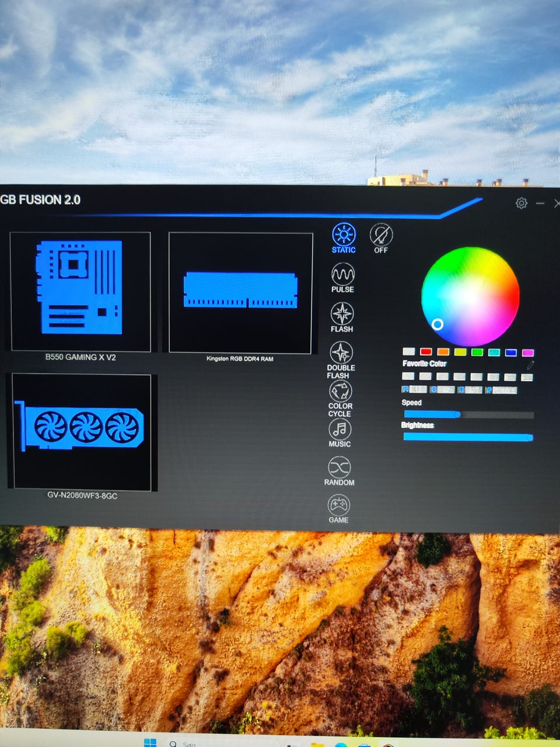560x747 pixels.
Task: Choose the Pulse lighting effect
Action: tap(342, 278)
